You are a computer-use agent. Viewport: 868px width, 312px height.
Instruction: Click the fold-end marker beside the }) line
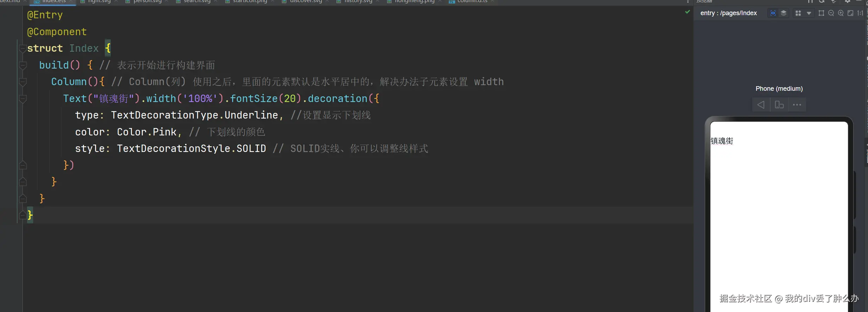(x=23, y=165)
